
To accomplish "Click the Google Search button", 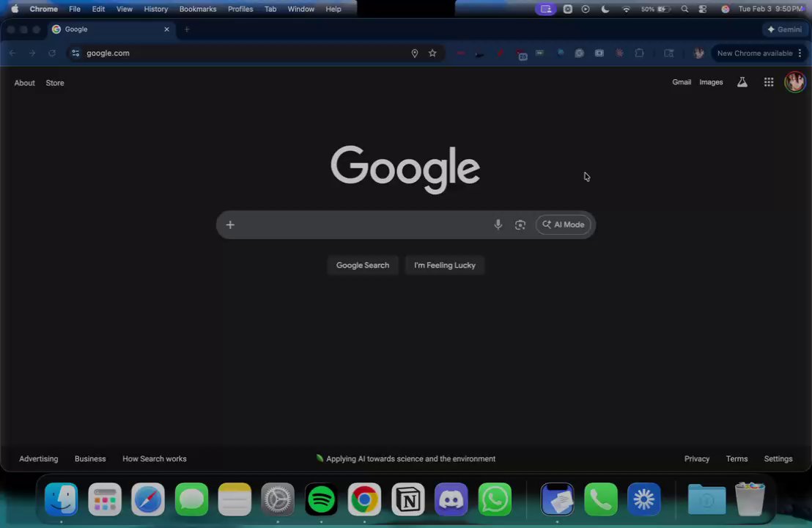I will tap(363, 265).
